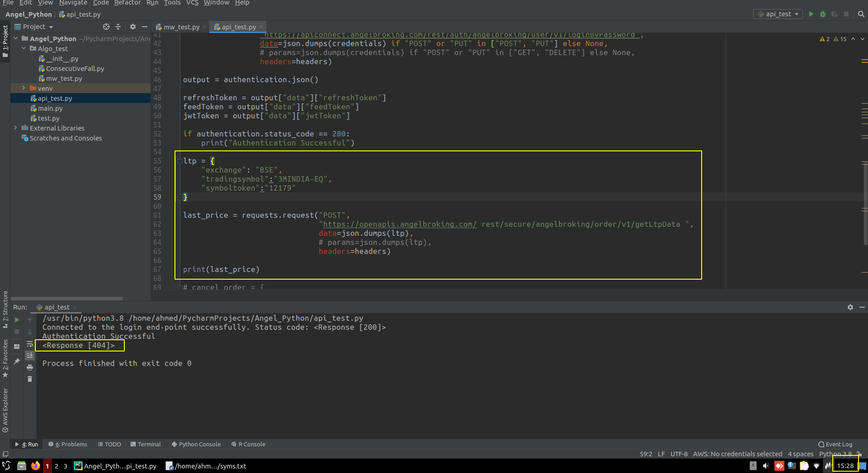Screen dimensions: 868x473
Task: Go to next highlighted error arrow
Action: tap(863, 39)
